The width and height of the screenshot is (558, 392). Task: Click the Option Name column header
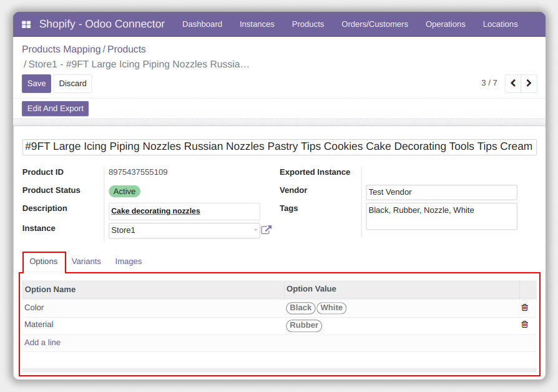(153, 289)
